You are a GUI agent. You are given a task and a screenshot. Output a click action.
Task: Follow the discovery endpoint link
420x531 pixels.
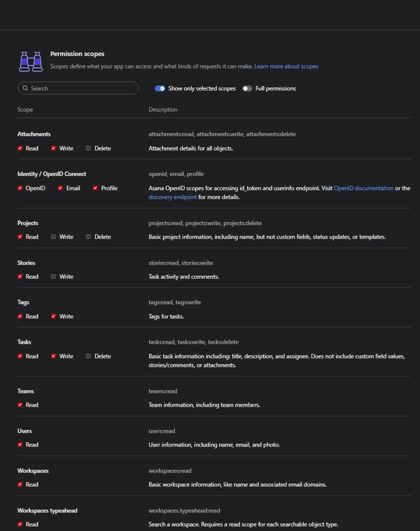point(173,197)
